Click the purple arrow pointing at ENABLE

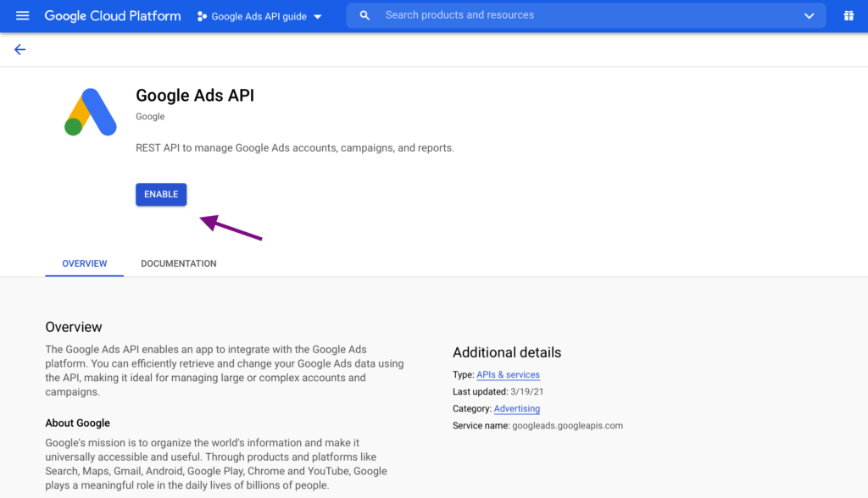point(229,227)
